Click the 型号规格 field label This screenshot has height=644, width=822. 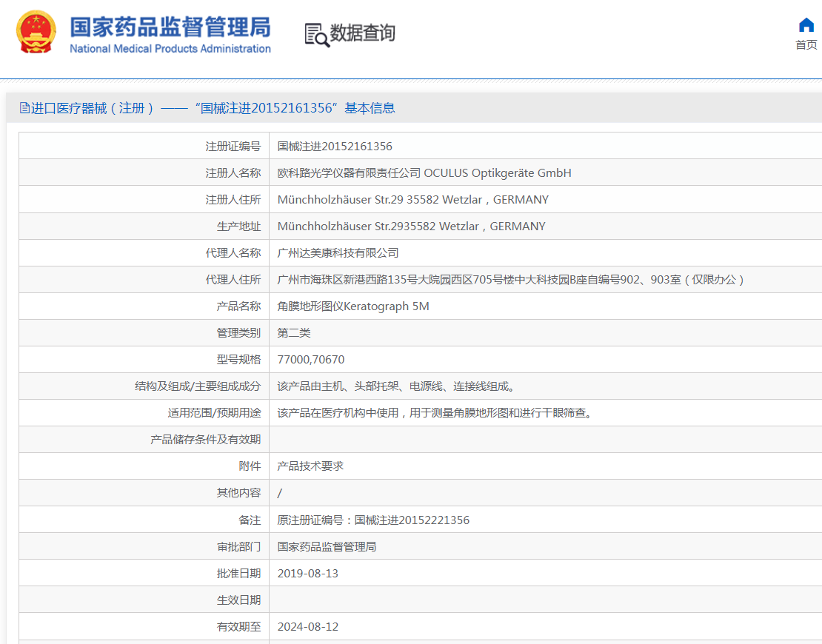click(238, 360)
